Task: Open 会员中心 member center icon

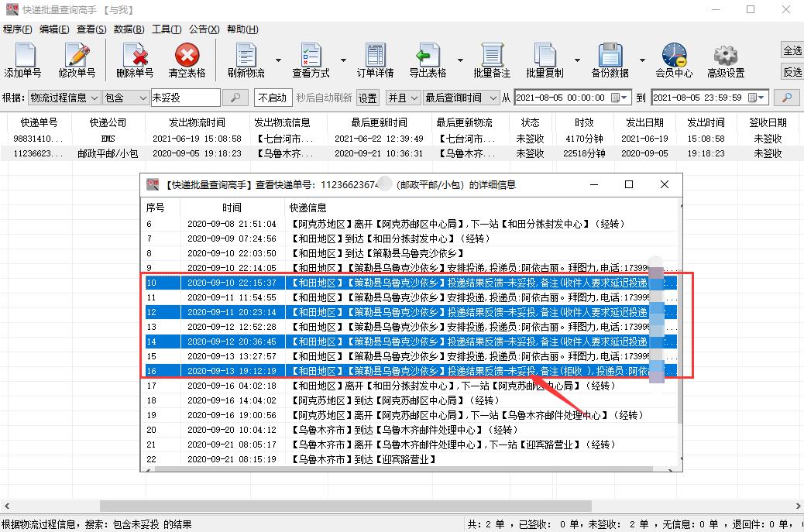Action: pyautogui.click(x=673, y=59)
